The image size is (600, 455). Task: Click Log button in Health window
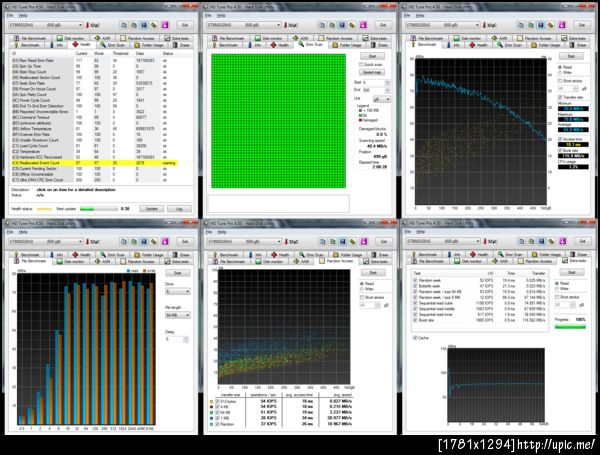(179, 209)
